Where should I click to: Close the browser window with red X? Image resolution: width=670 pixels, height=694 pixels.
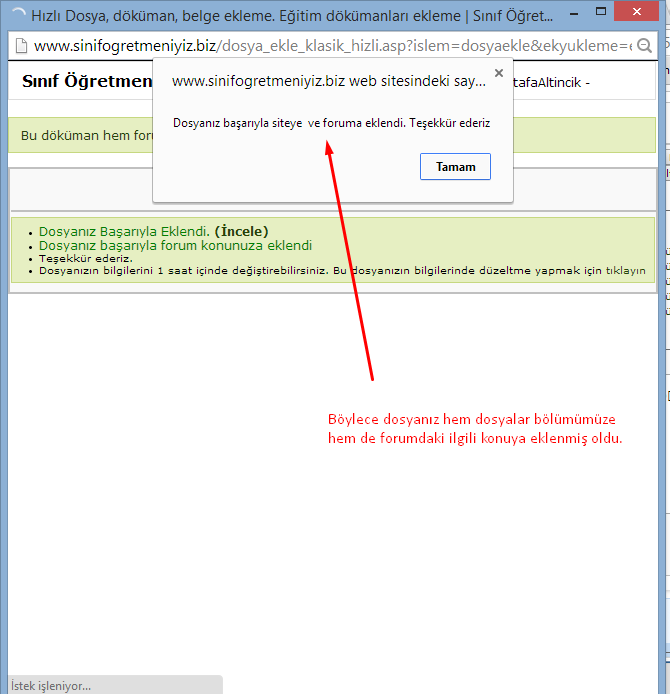pos(641,15)
